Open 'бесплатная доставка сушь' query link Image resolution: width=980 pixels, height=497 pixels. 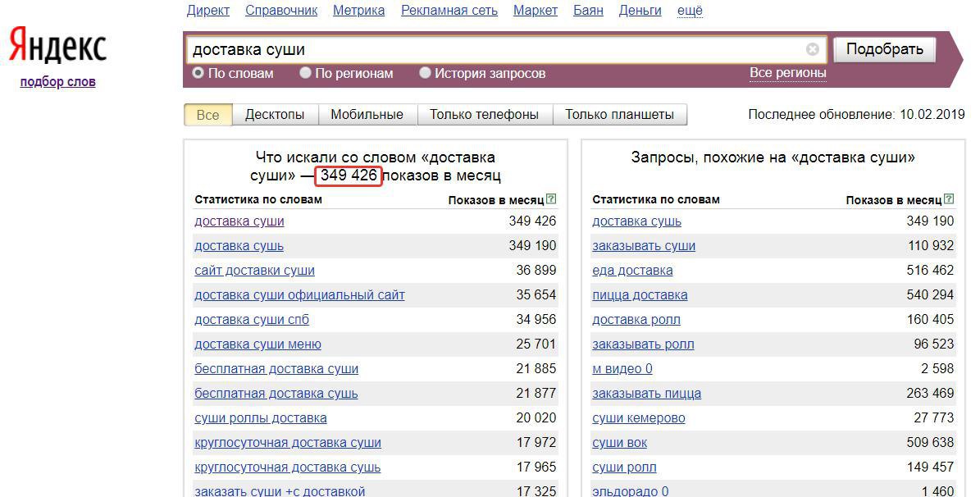[276, 394]
